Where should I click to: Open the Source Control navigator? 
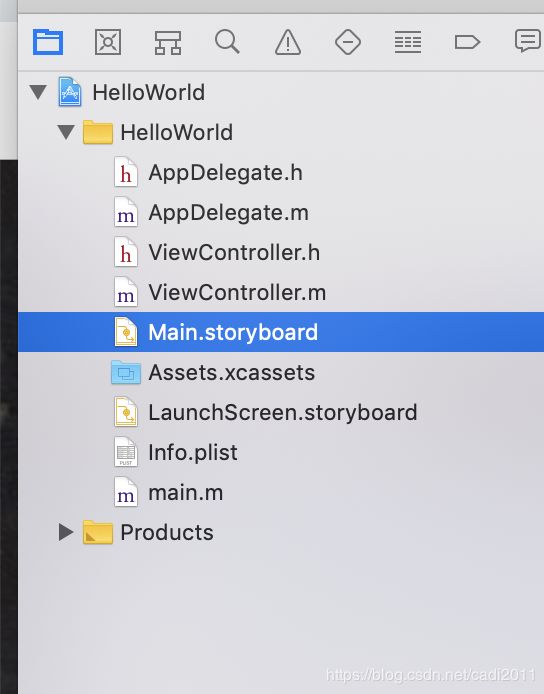coord(108,42)
